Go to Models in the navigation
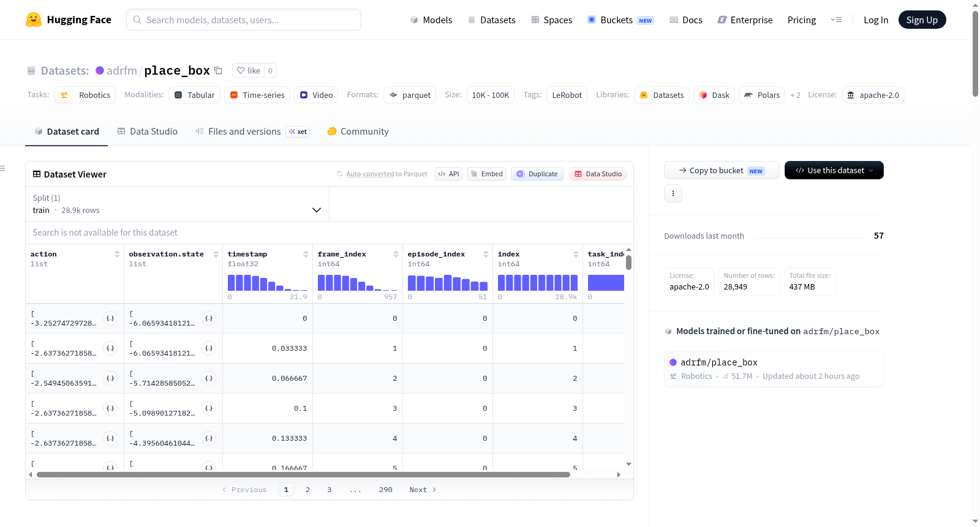 pos(431,20)
